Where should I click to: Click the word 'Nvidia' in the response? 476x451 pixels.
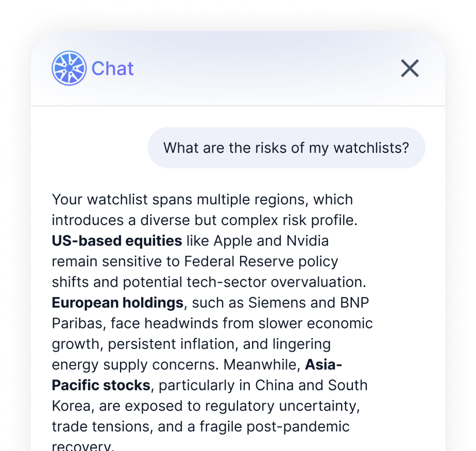304,241
